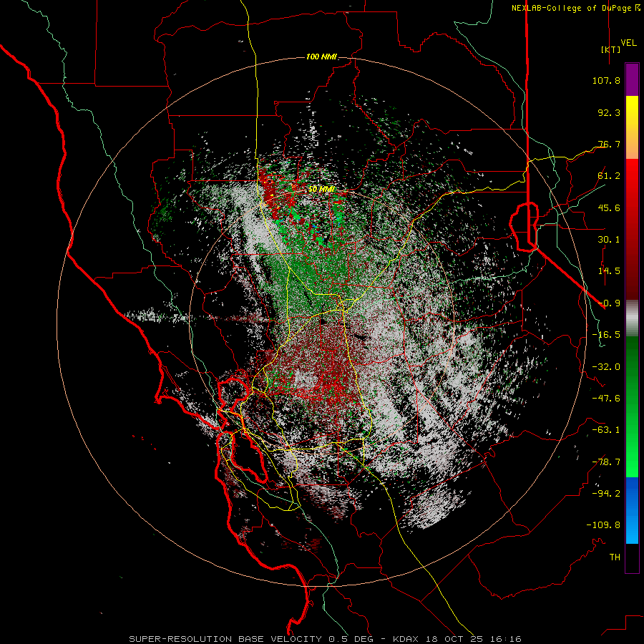Click the VEL legend title

tap(628, 42)
